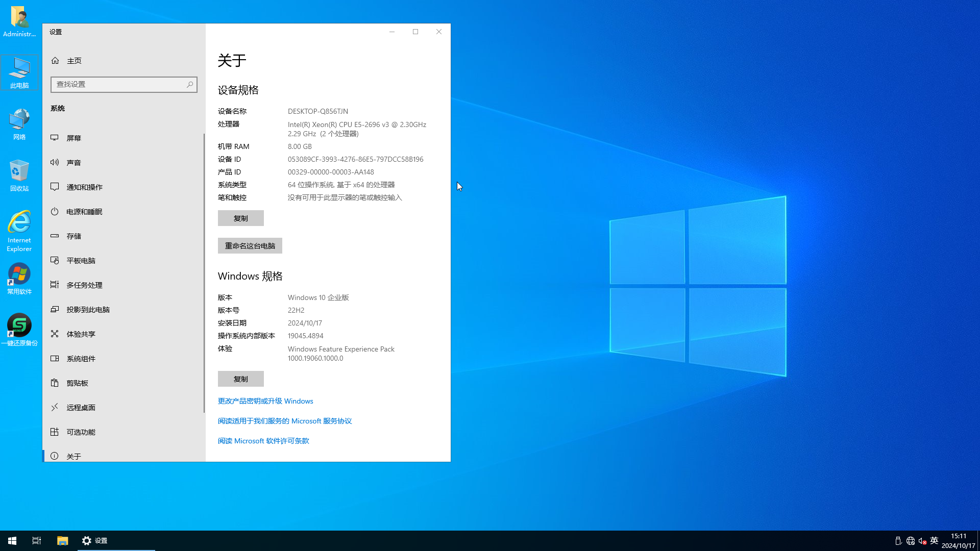
Task: Click the device ID value 053089CF-3993-4276-86E5-797DCC58B196
Action: [356, 159]
